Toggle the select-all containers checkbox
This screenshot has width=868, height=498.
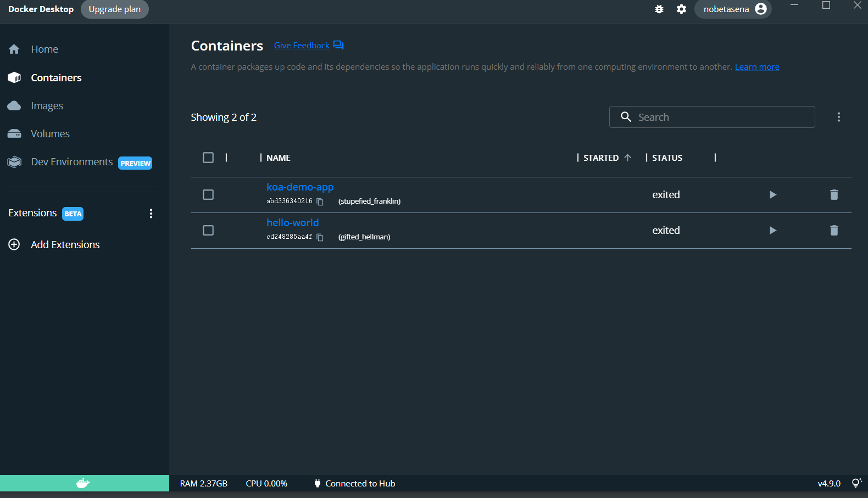click(x=208, y=158)
